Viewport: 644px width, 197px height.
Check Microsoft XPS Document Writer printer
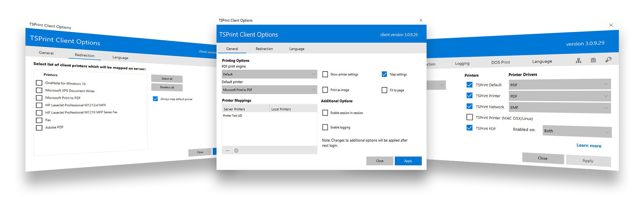[x=39, y=90]
